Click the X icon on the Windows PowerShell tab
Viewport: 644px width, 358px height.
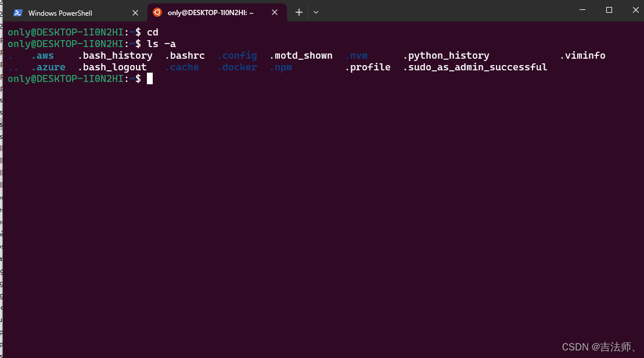pyautogui.click(x=135, y=12)
